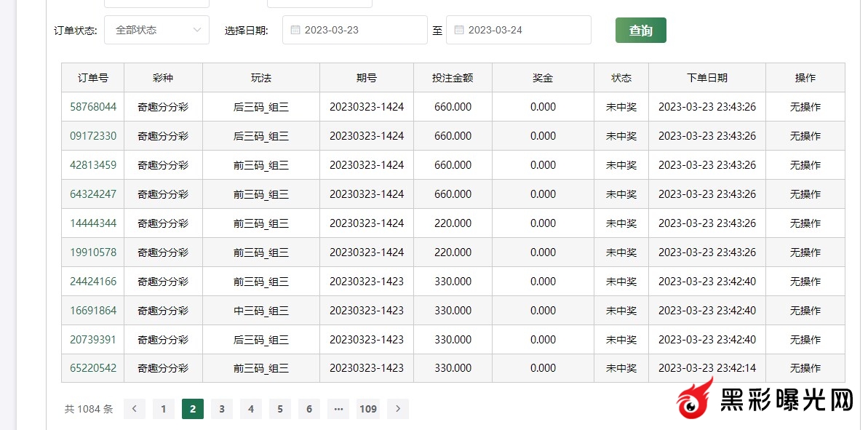The height and width of the screenshot is (430, 868).
Task: Click the 下单日期 column header
Action: 706,78
